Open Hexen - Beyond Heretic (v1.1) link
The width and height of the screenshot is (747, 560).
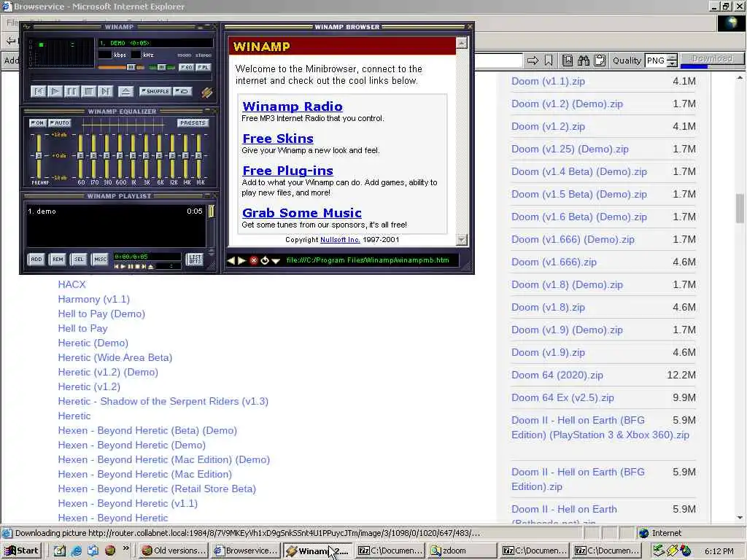coord(128,503)
